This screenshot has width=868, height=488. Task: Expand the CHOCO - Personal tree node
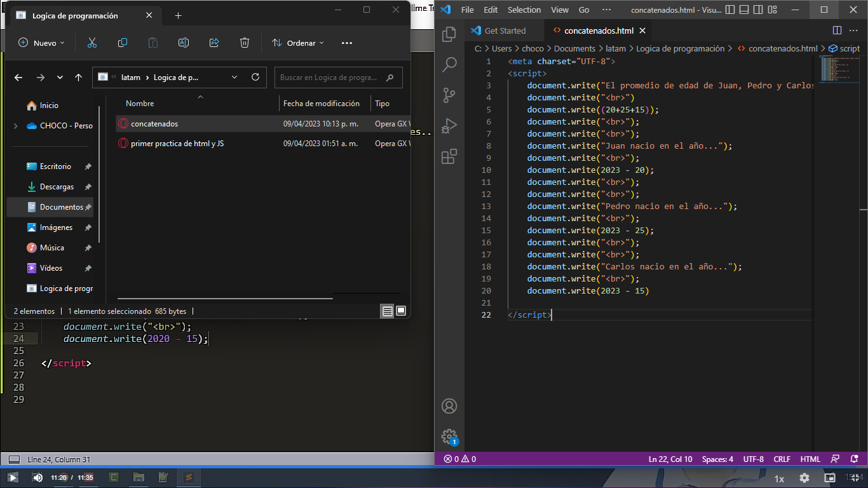[16, 126]
